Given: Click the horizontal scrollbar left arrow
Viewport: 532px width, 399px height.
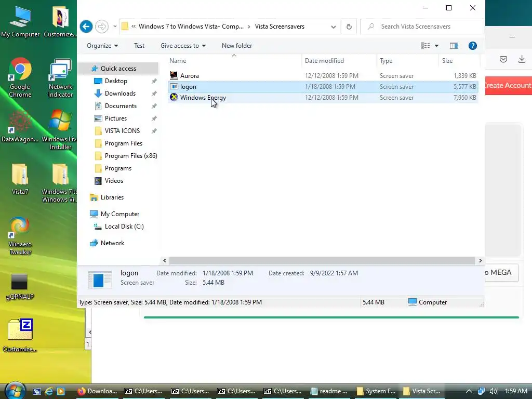Looking at the screenshot, I should point(165,261).
